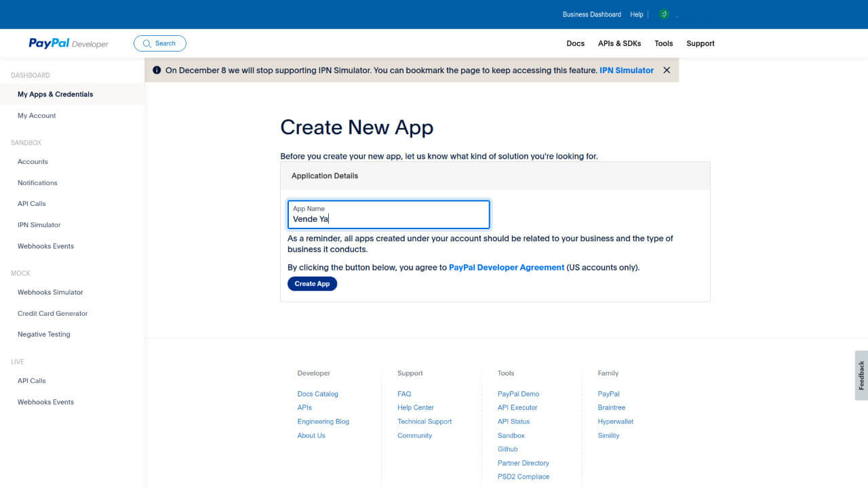
Task: Open Simility footer link
Action: [608, 435]
